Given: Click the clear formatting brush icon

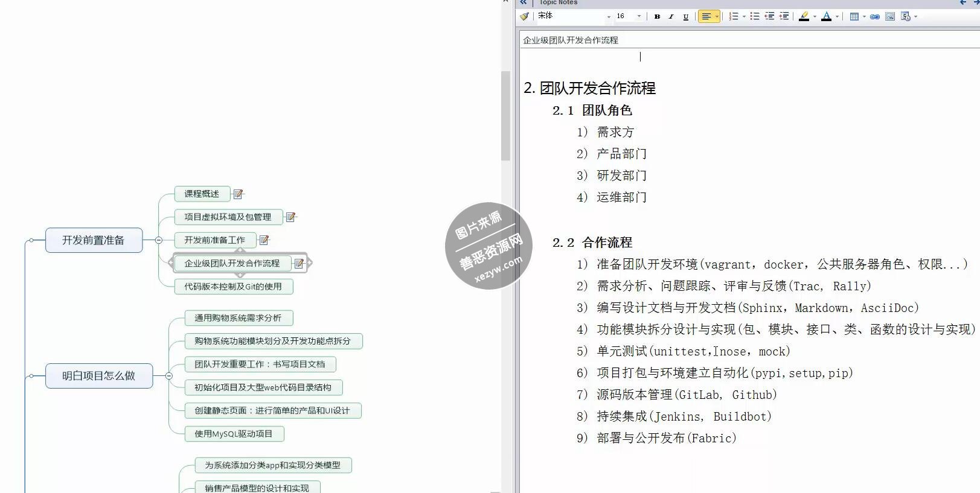Looking at the screenshot, I should pyautogui.click(x=524, y=16).
